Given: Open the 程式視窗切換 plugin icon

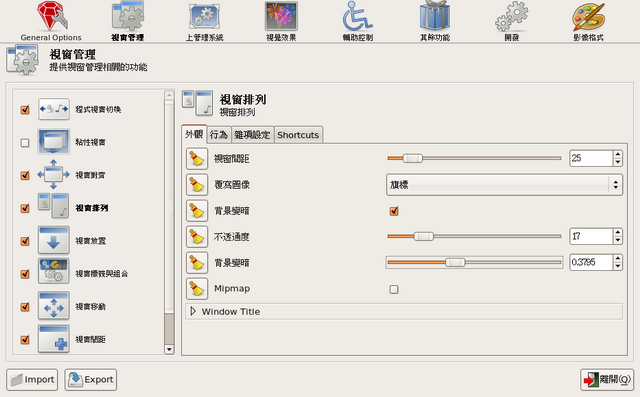Looking at the screenshot, I should point(53,109).
